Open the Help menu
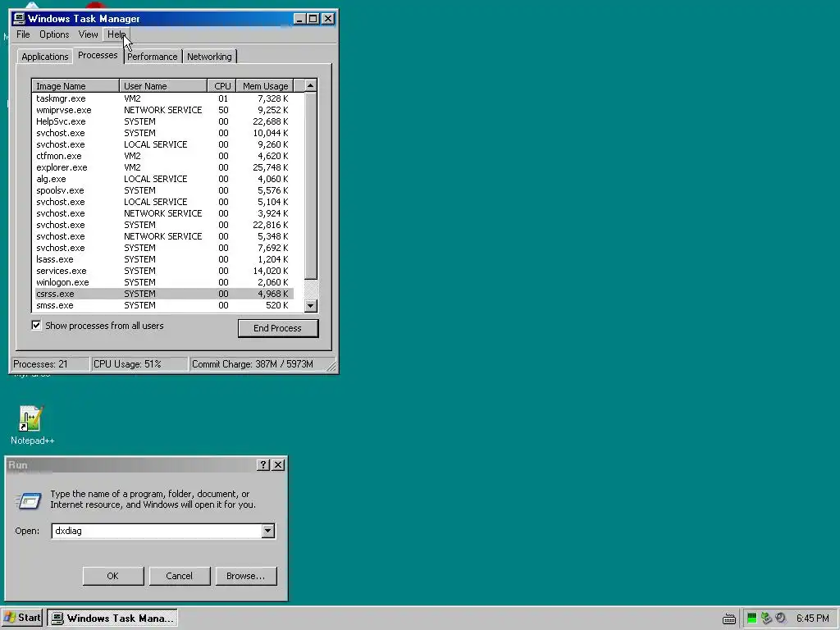Viewport: 840px width, 630px height. (x=116, y=34)
